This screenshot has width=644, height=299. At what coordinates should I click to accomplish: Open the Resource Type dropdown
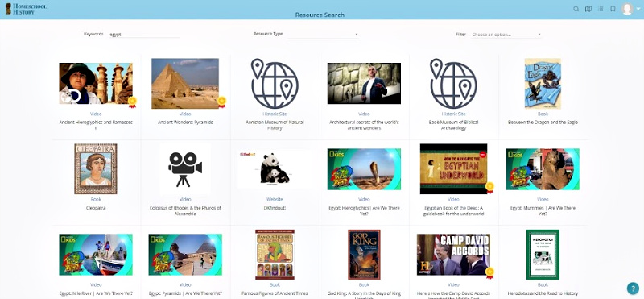pos(323,35)
